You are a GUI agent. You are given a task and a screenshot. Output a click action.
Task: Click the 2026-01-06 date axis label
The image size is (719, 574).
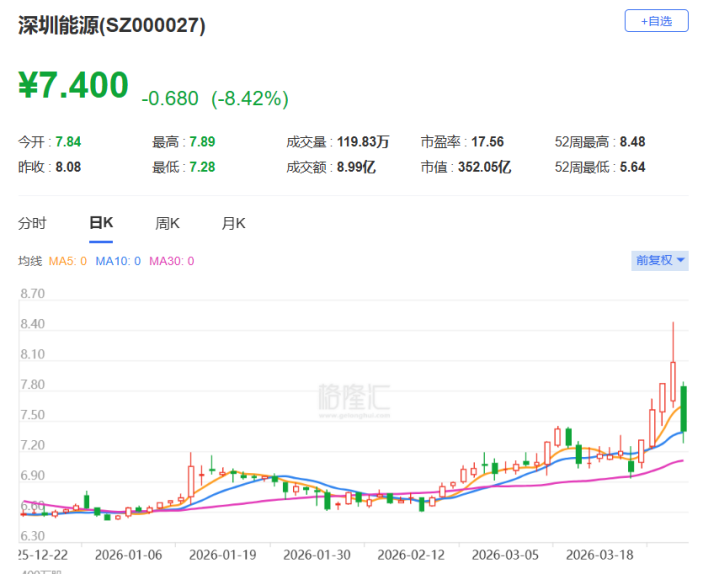(128, 555)
